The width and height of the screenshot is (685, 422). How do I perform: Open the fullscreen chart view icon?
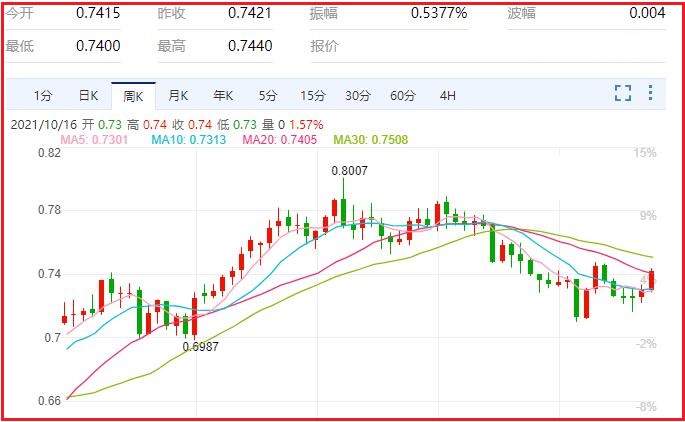tap(623, 93)
